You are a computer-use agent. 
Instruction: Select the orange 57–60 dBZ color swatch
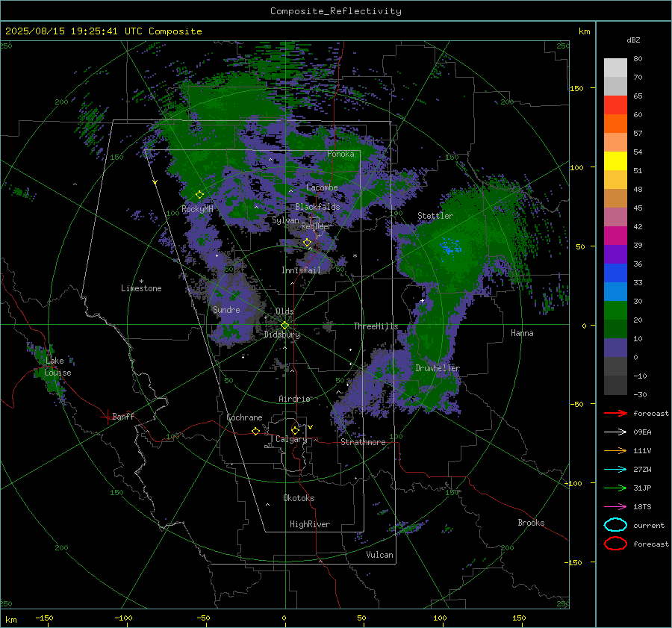pos(615,123)
